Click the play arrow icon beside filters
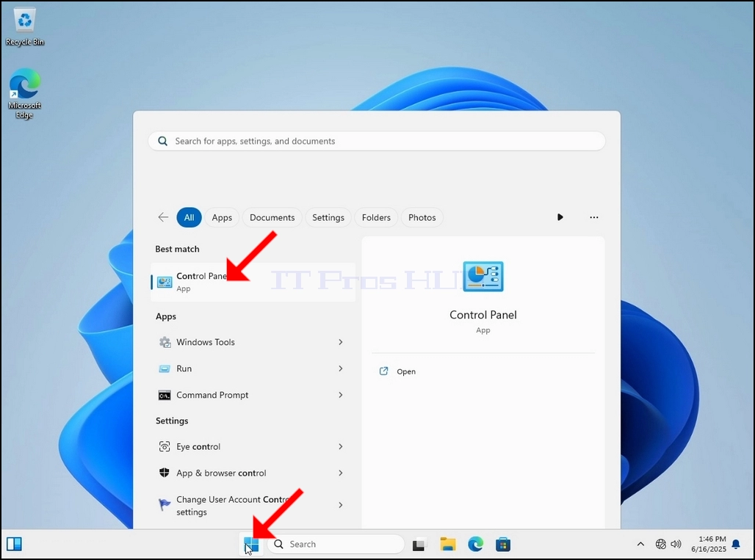This screenshot has height=560, width=755. 560,217
